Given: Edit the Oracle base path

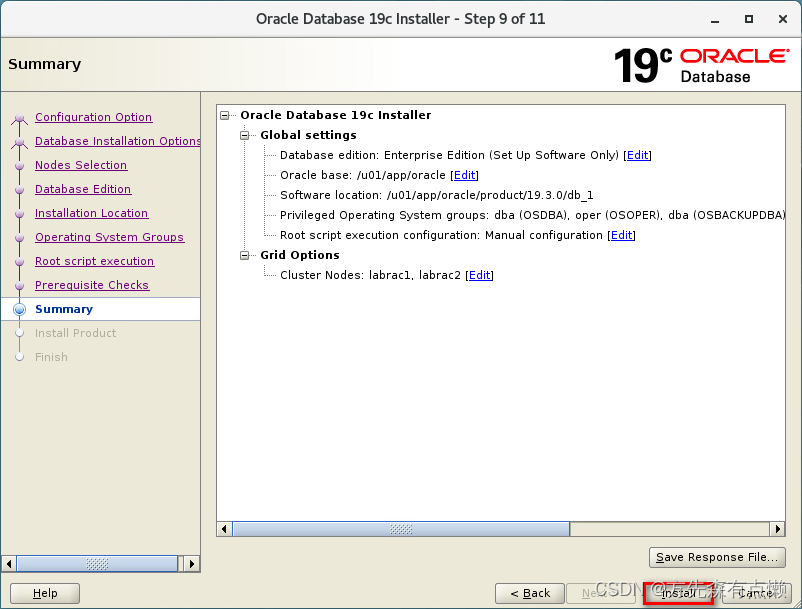Looking at the screenshot, I should [x=464, y=175].
